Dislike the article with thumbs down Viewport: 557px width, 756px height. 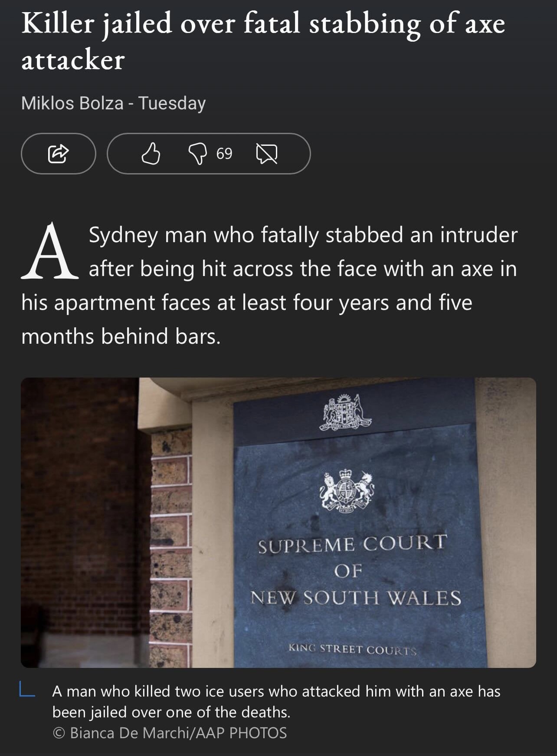(197, 154)
